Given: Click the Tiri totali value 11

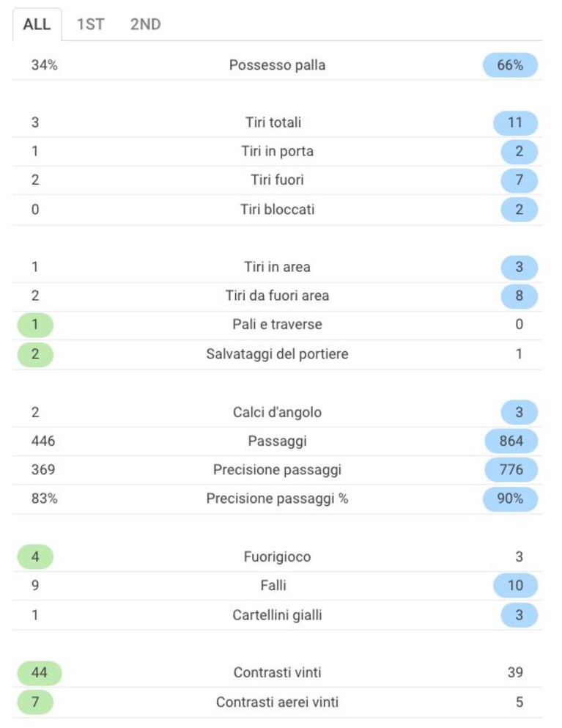Looking at the screenshot, I should click(515, 122).
